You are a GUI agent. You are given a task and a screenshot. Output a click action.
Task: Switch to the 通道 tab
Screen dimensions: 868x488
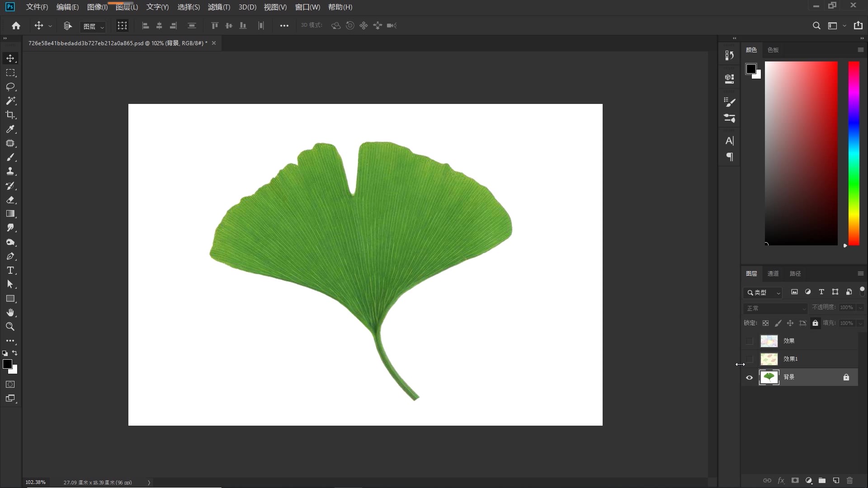point(773,274)
